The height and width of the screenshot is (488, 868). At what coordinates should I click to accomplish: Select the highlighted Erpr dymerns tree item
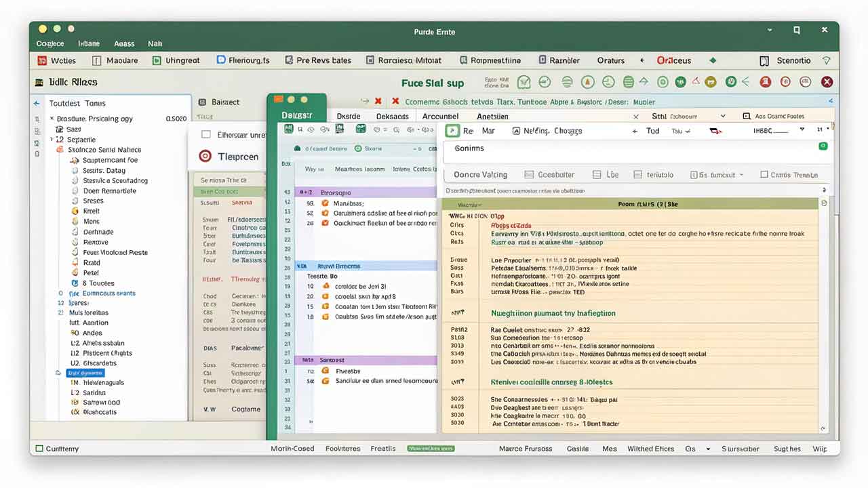click(85, 373)
